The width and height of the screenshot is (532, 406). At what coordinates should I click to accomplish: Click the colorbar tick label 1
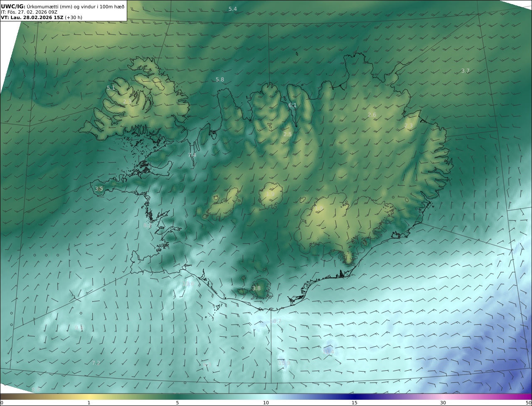[x=89, y=403]
